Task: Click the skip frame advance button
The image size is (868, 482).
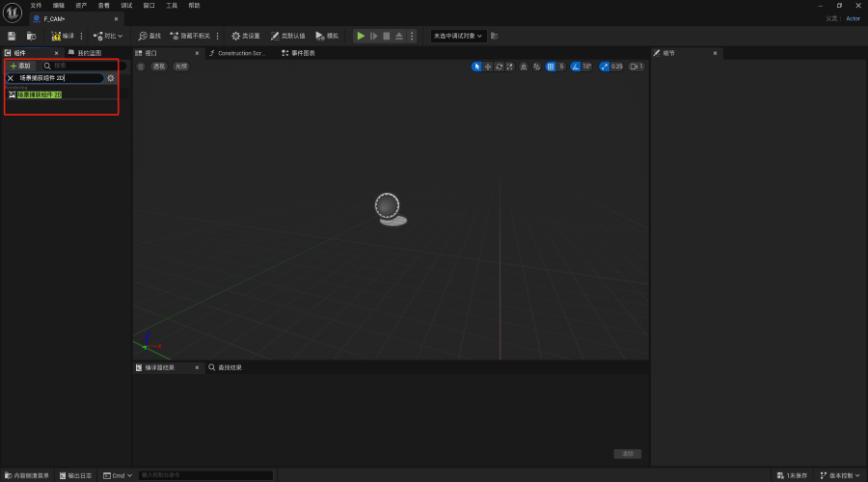Action: pyautogui.click(x=373, y=36)
